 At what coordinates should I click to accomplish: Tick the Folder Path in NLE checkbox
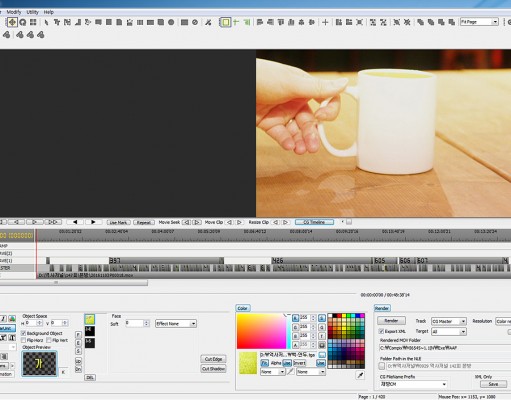[x=382, y=366]
